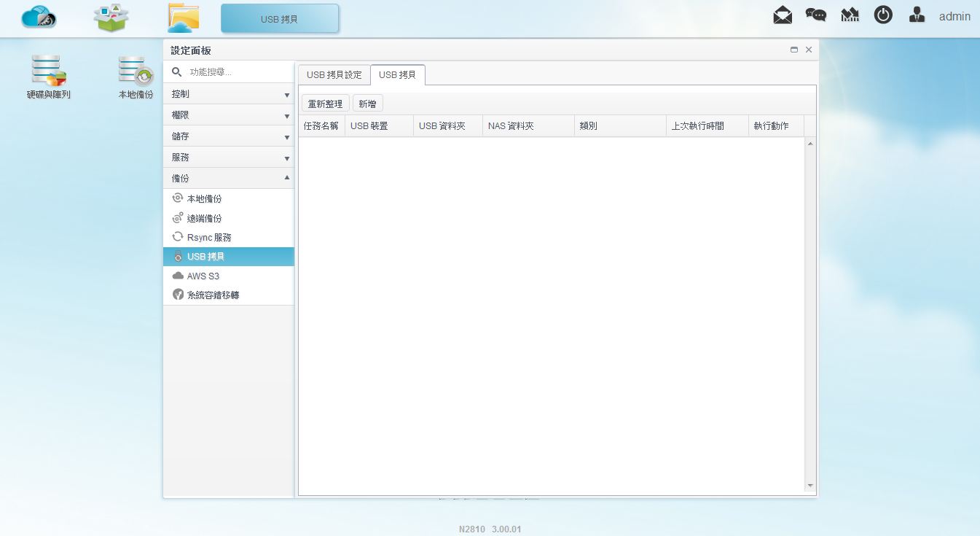Maximize the 設定面板 window
The image size is (980, 536).
pyautogui.click(x=794, y=50)
